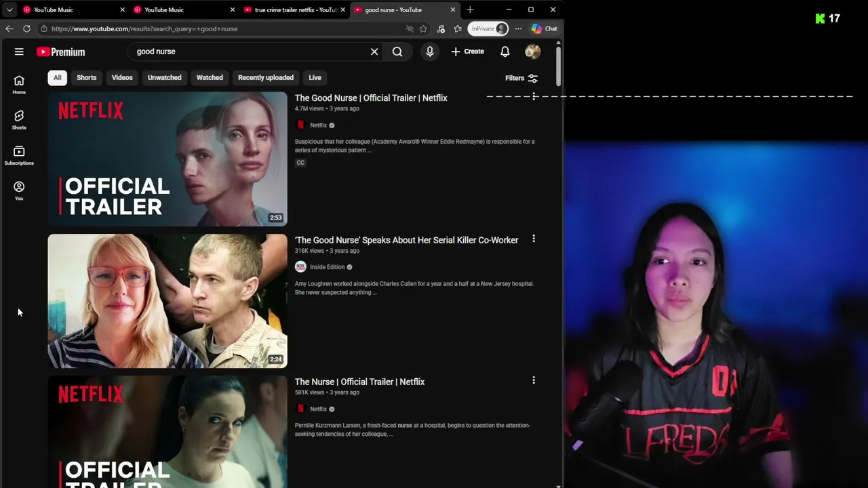Open the tab search dropdown arrow
The height and width of the screenshot is (488, 868).
point(9,9)
